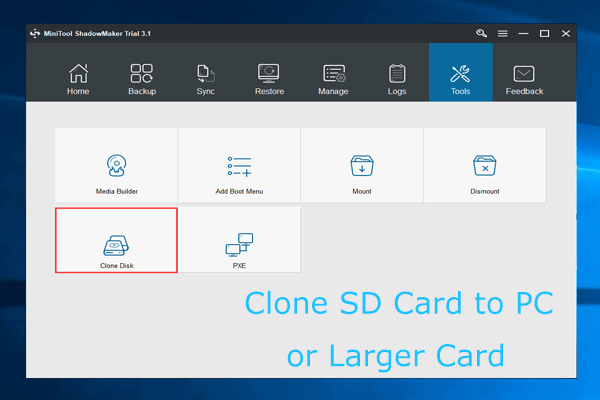View the Logs tab
The width and height of the screenshot is (600, 400).
pos(397,79)
